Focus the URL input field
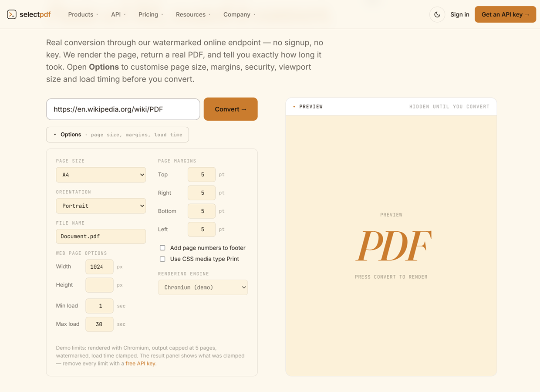Viewport: 540px width, 392px height. [123, 109]
